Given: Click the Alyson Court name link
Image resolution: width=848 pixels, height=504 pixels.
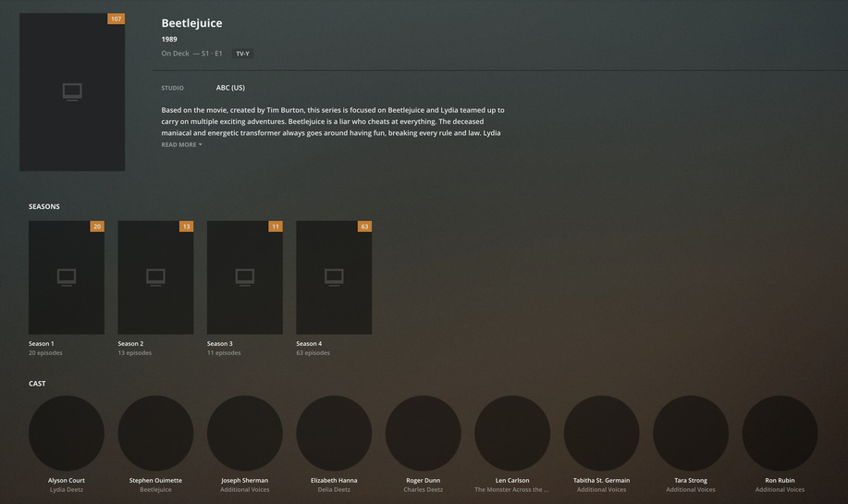Looking at the screenshot, I should click(x=67, y=480).
